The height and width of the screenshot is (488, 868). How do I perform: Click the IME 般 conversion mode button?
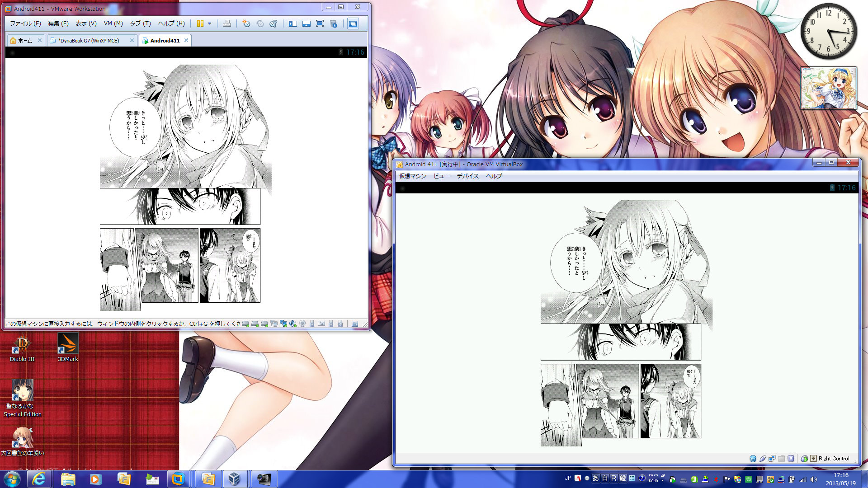623,478
